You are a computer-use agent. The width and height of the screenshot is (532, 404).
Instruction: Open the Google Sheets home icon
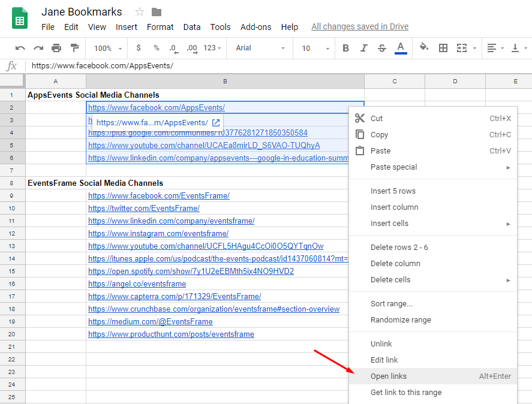pyautogui.click(x=20, y=19)
